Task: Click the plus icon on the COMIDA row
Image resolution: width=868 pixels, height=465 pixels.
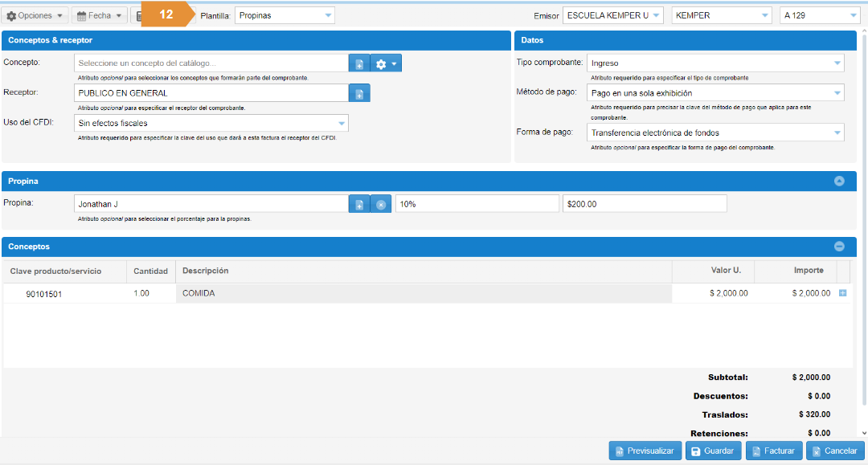Action: [842, 293]
